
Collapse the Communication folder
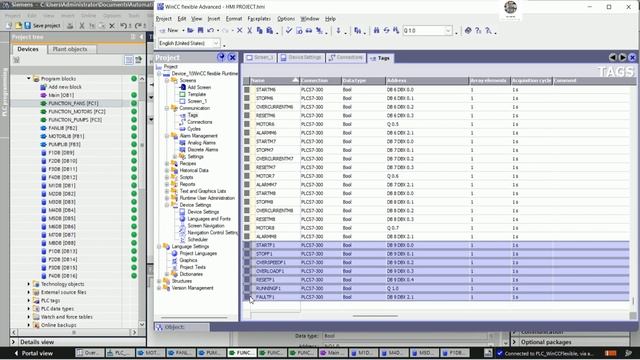167,108
